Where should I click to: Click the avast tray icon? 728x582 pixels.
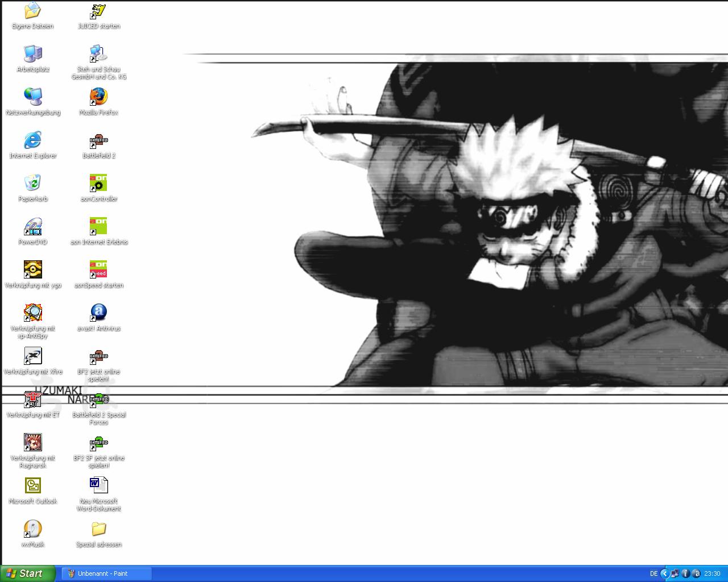[697, 574]
